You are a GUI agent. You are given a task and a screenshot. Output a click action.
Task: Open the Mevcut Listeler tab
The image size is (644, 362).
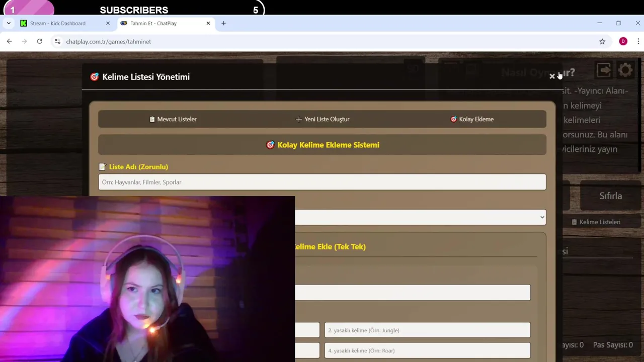173,119
